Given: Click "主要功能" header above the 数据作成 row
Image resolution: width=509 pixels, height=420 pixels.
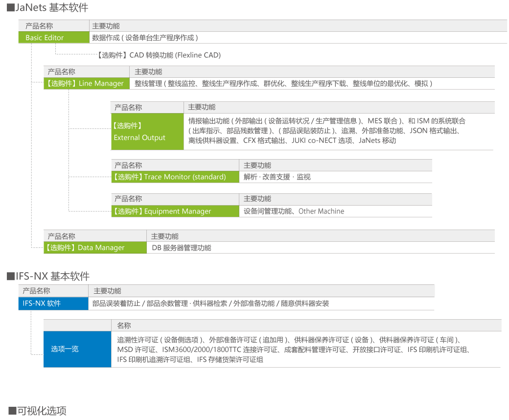Looking at the screenshot, I should tap(106, 26).
